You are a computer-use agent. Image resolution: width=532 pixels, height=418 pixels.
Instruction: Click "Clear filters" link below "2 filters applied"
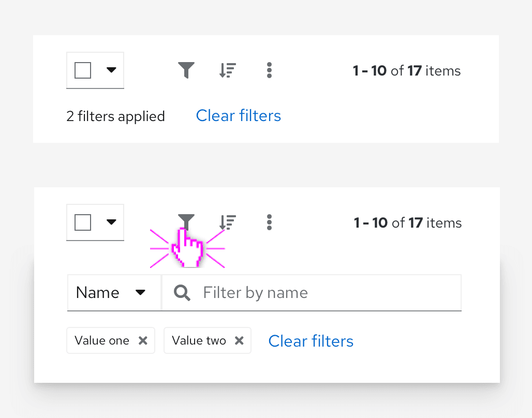coord(238,115)
